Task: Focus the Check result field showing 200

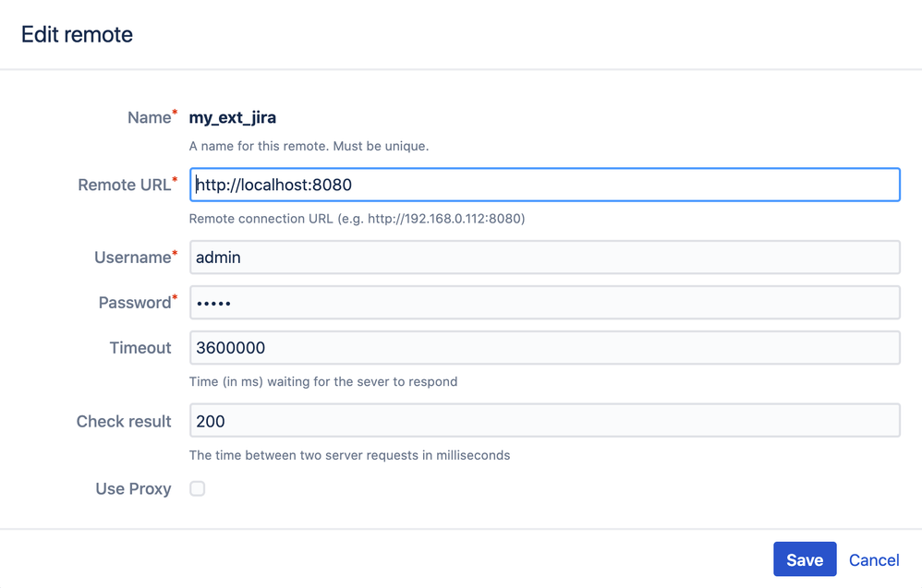Action: tap(544, 421)
